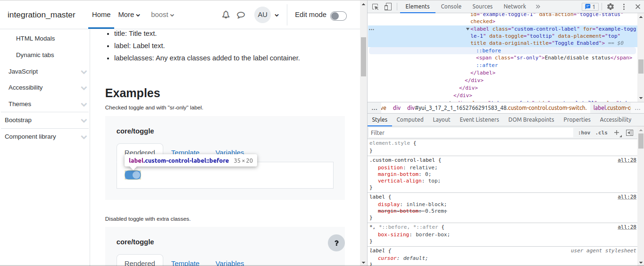This screenshot has height=266, width=644.
Task: Open DevTools customize three-dot menu
Action: [x=623, y=7]
